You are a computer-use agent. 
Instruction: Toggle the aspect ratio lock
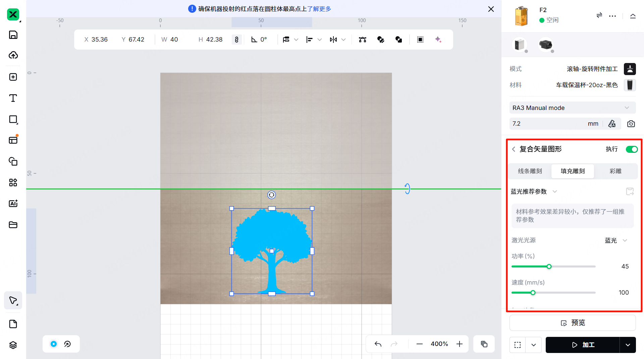point(236,40)
